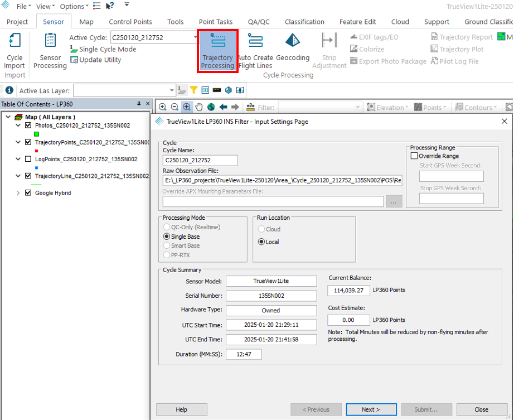The image size is (514, 420).
Task: Pin the Table Of Contents panel
Action: pos(139,104)
